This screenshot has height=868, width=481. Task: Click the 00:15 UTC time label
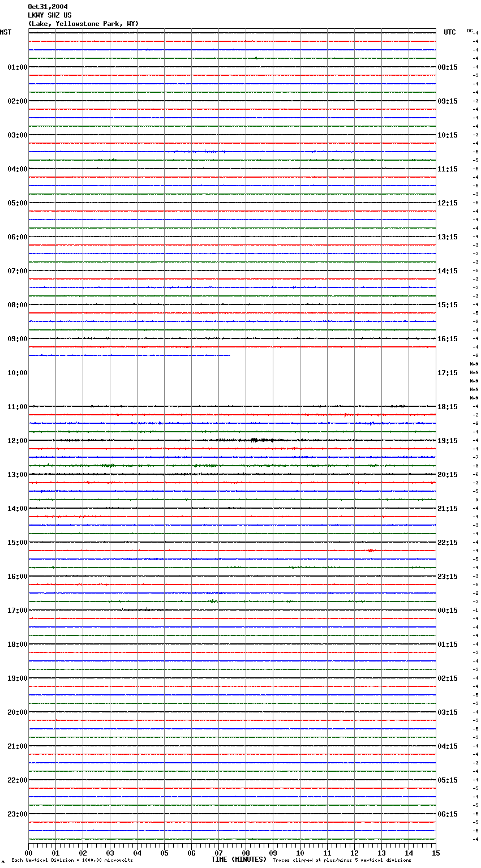click(448, 611)
